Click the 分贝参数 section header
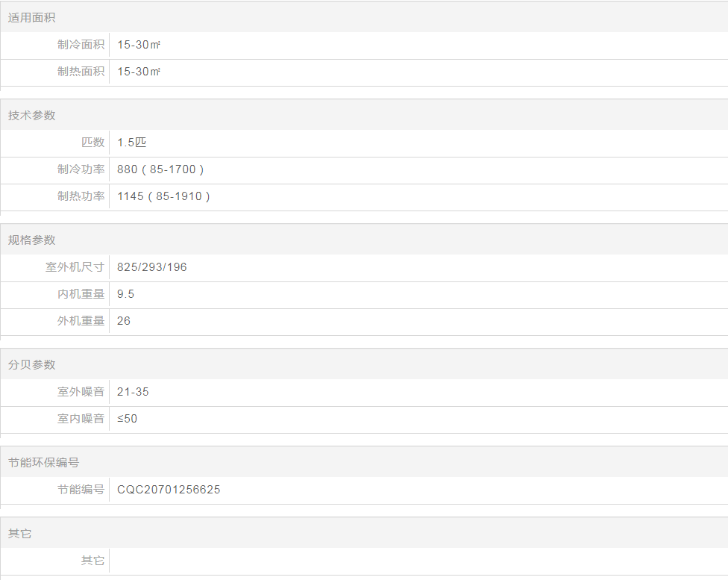The height and width of the screenshot is (583, 728). click(x=32, y=364)
